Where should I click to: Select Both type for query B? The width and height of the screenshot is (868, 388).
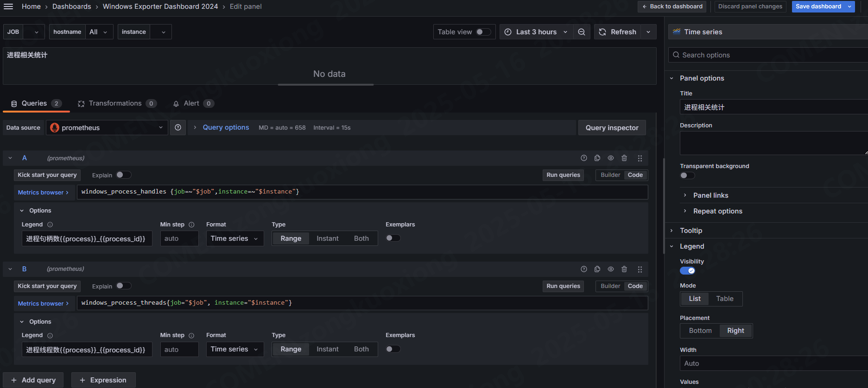361,349
